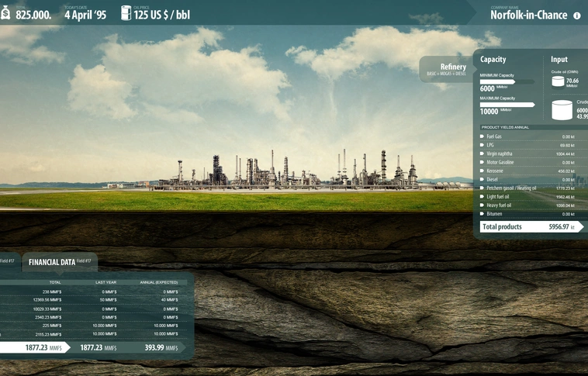Click the 40 MMF$ annual expected cell
The width and height of the screenshot is (588, 376).
[170, 300]
